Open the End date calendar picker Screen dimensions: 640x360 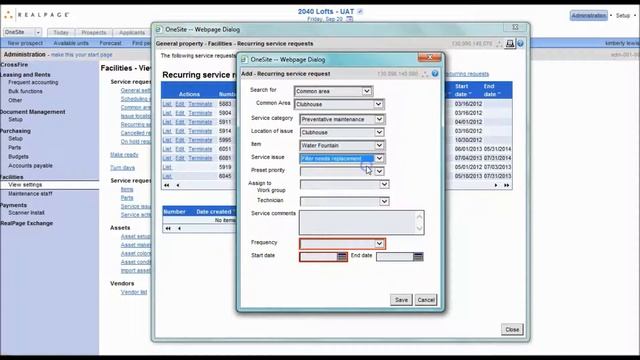click(418, 257)
